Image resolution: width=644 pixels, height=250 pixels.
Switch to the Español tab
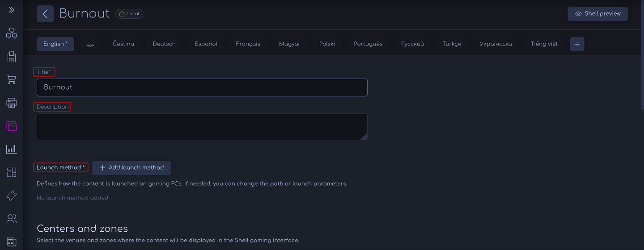(x=206, y=44)
